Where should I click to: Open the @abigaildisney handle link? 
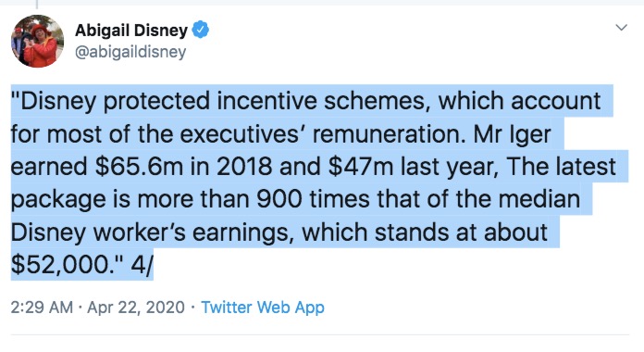click(130, 52)
